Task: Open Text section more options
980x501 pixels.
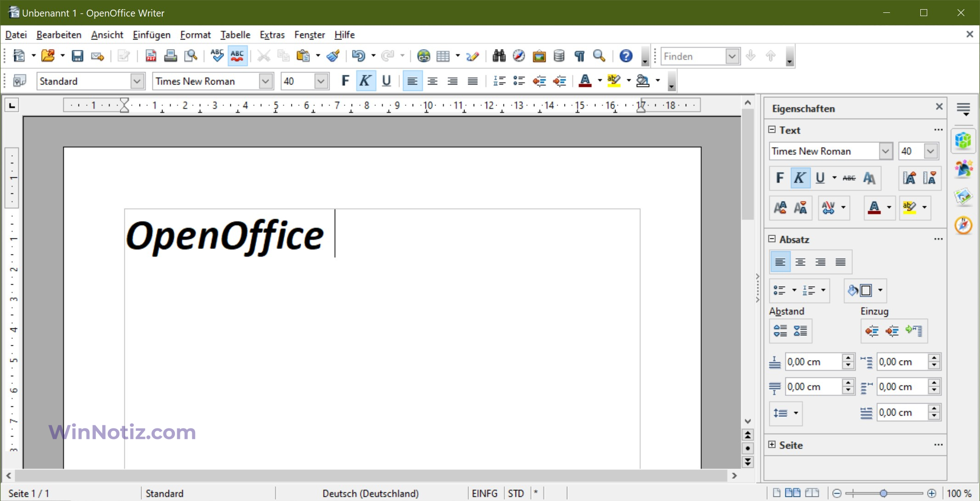Action: tap(938, 130)
